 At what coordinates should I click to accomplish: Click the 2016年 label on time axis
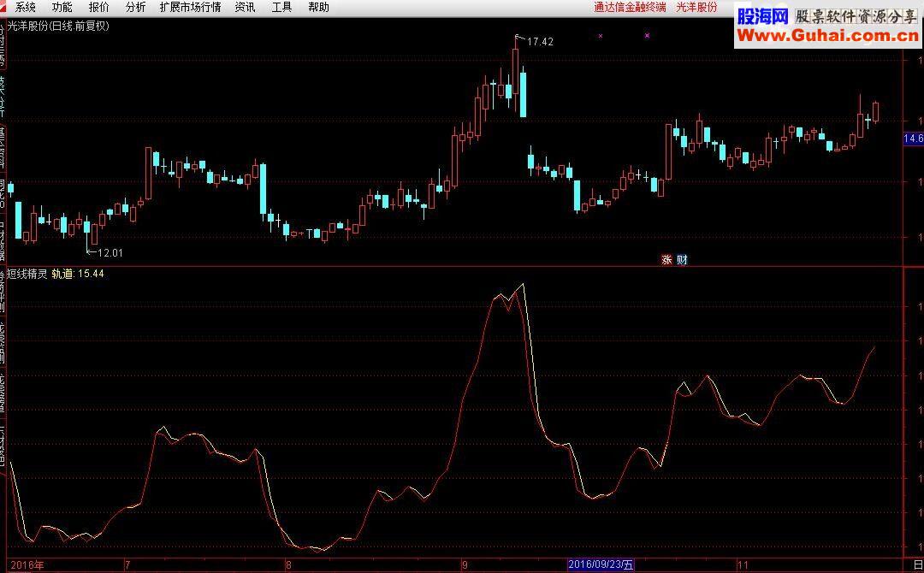[27, 564]
